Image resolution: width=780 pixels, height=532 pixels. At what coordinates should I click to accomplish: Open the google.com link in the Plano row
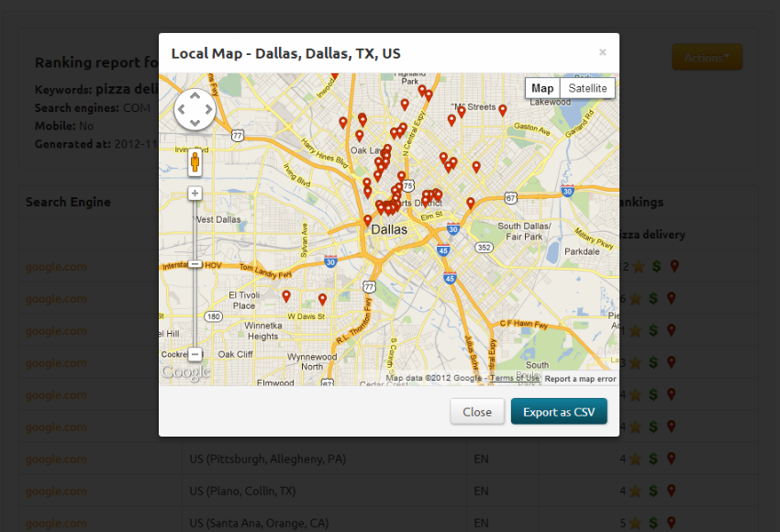[56, 491]
